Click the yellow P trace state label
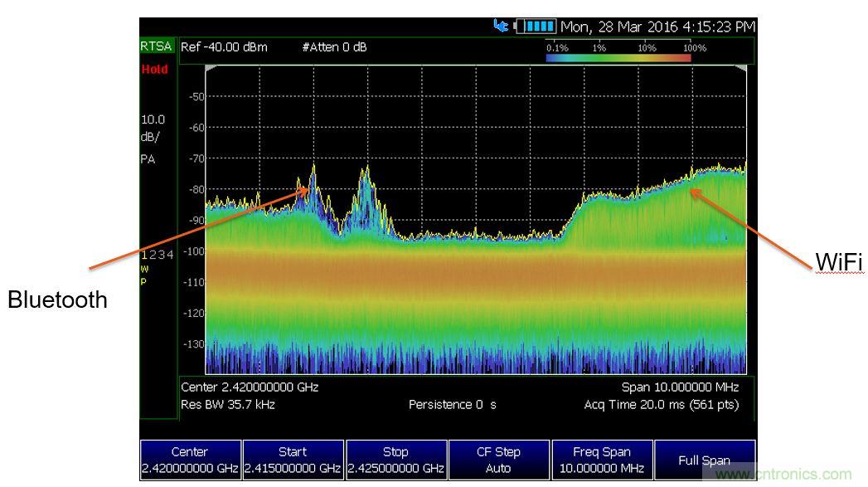The image size is (868, 487). (x=143, y=281)
